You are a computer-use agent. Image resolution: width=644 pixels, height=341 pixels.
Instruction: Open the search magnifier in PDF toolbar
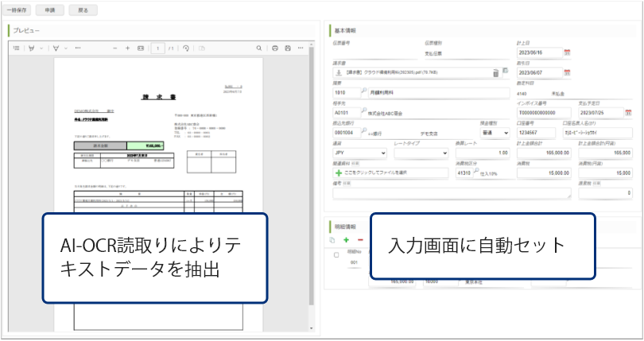click(x=259, y=48)
